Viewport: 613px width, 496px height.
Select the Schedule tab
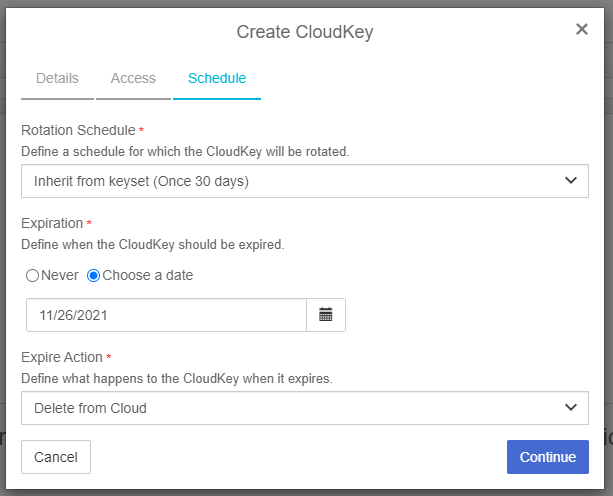point(217,78)
